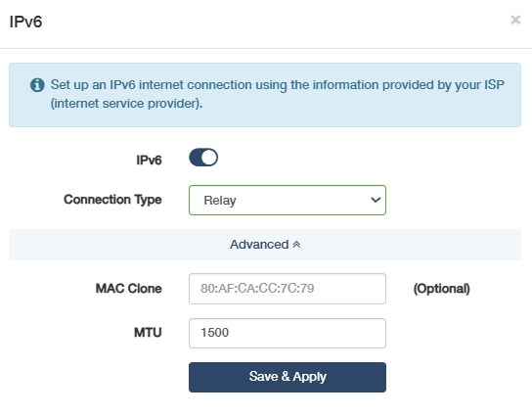Select the Relay option field
The width and height of the screenshot is (532, 416).
click(288, 200)
